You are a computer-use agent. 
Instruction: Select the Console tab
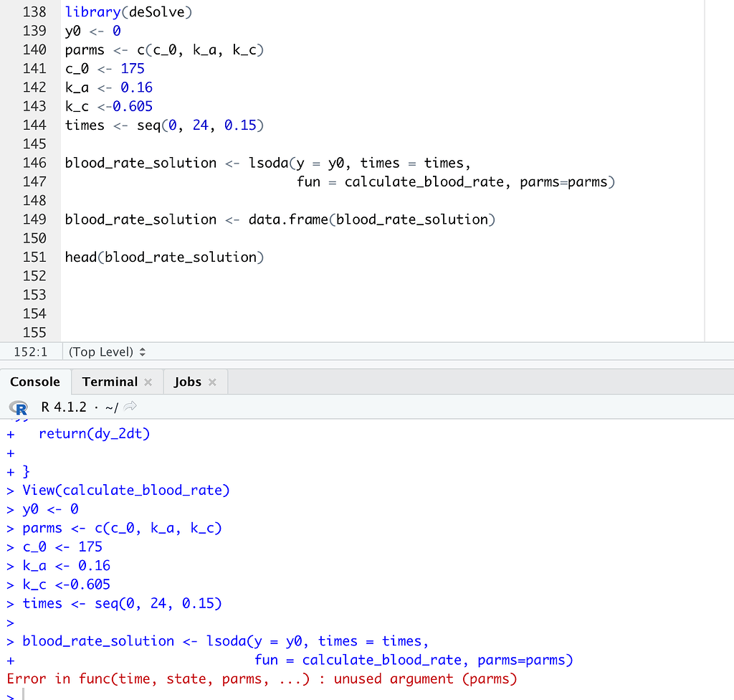pos(35,381)
